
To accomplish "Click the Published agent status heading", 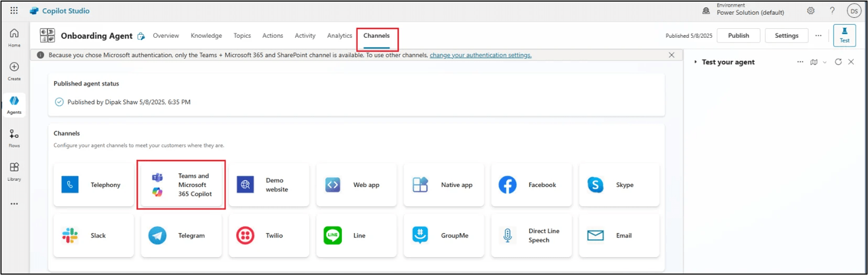I will (86, 83).
